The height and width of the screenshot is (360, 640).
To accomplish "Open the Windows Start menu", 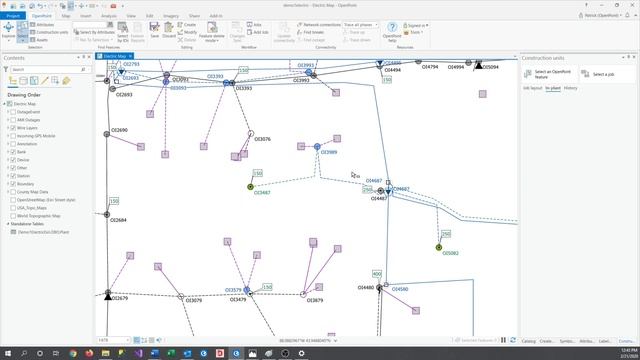I will (x=7, y=353).
